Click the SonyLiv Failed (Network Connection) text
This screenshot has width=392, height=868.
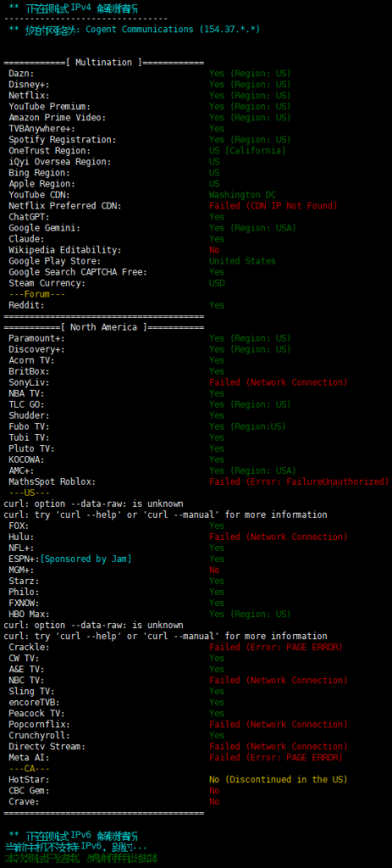point(278,382)
